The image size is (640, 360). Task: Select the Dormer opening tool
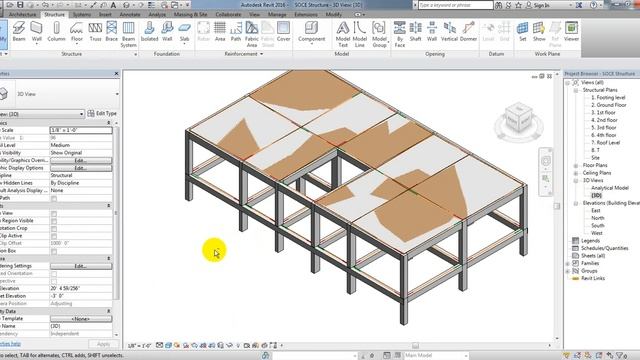(x=468, y=32)
